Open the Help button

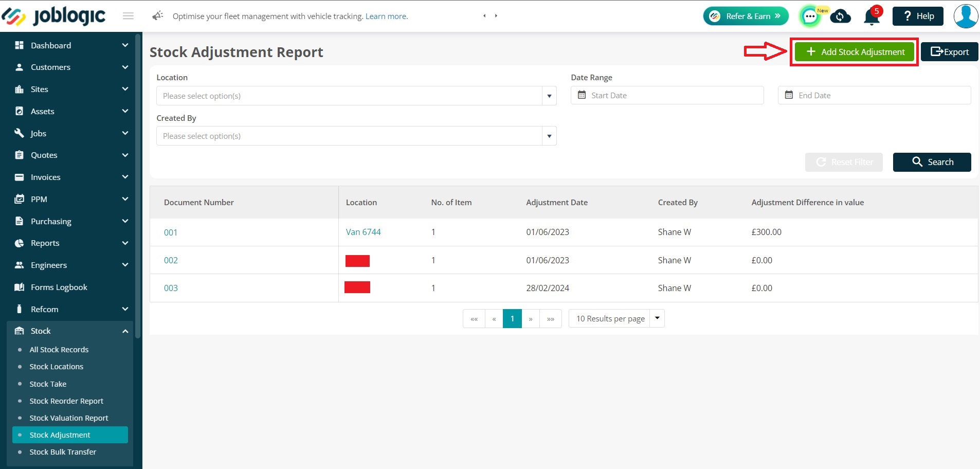(918, 16)
